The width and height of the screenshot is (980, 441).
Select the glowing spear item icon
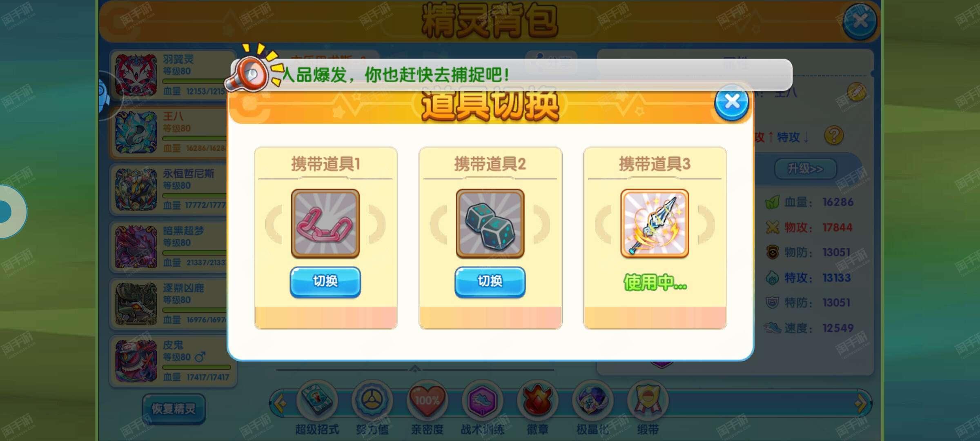pyautogui.click(x=655, y=223)
